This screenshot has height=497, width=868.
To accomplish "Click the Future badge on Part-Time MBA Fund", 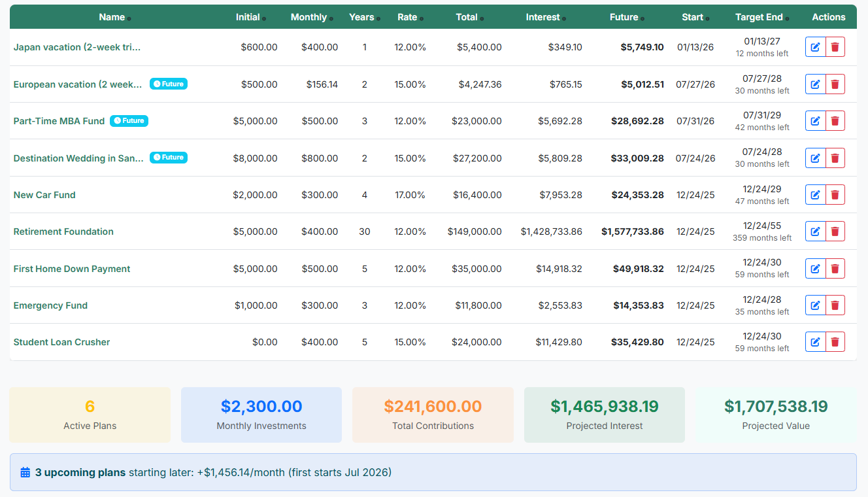I will click(x=129, y=120).
